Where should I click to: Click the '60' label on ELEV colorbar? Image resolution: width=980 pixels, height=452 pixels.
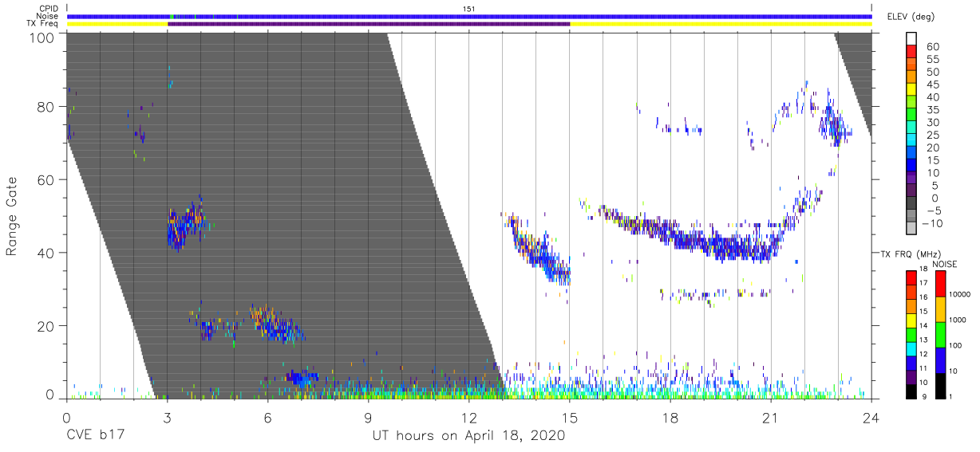[x=932, y=47]
